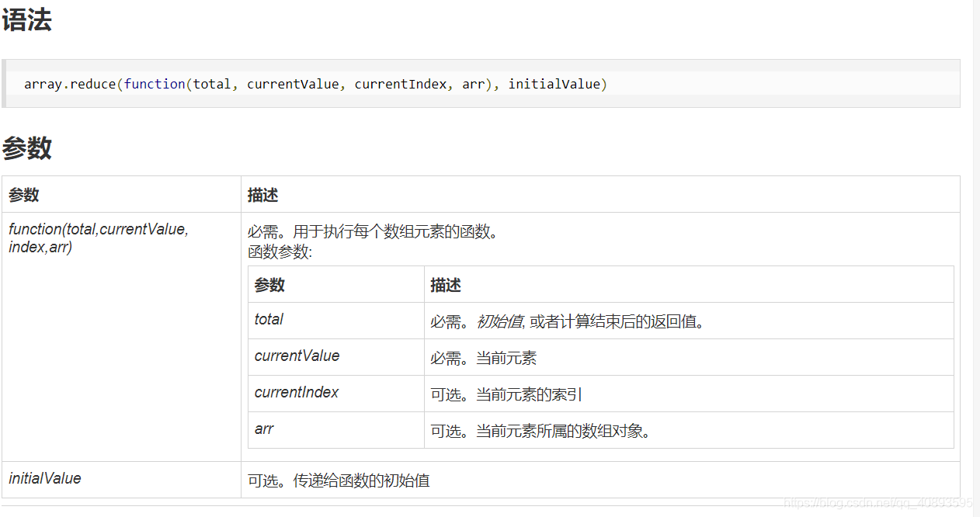The image size is (980, 517).
Task: Click the blog.csdn.net watermark link
Action: (878, 504)
